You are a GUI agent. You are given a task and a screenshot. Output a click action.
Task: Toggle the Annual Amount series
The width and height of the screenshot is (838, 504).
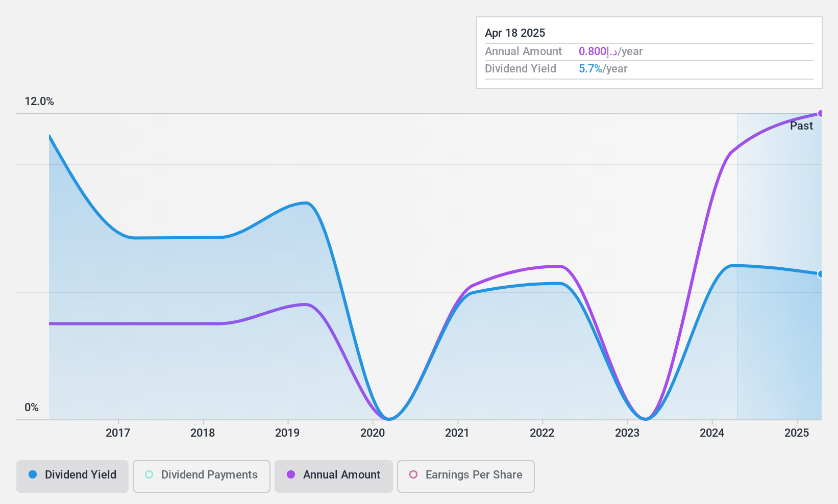click(x=334, y=476)
